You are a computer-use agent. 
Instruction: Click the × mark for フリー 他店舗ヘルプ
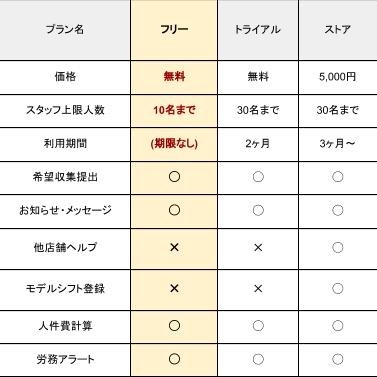pos(174,247)
